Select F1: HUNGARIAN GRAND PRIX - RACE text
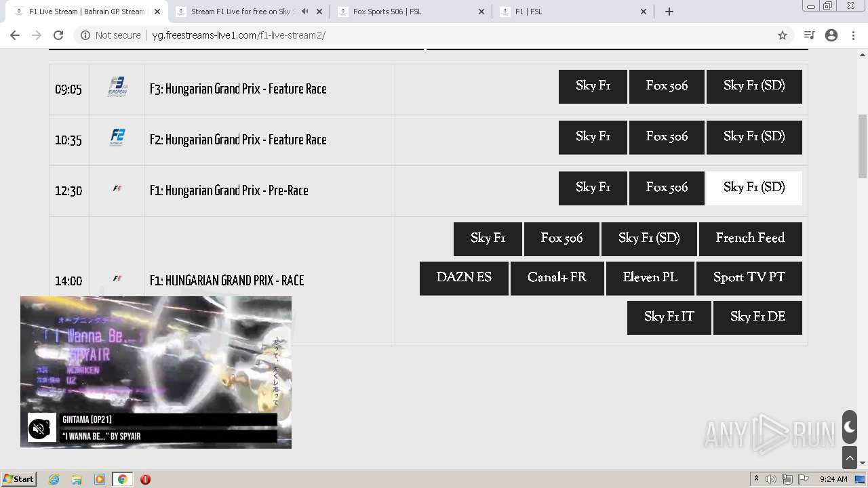 point(226,281)
